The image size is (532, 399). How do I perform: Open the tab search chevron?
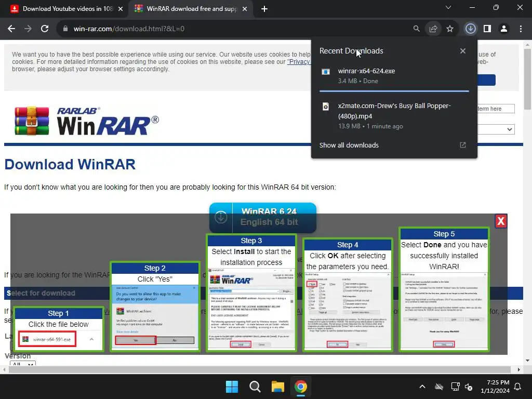pos(448,7)
